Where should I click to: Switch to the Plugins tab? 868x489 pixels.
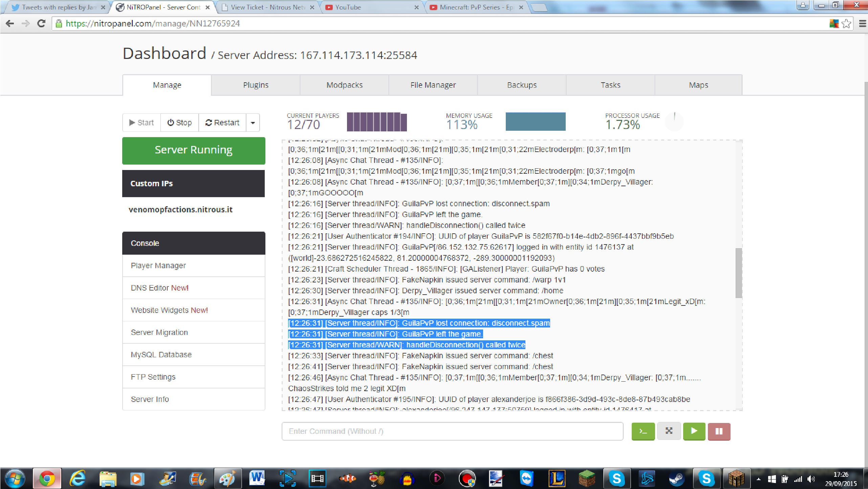point(256,85)
